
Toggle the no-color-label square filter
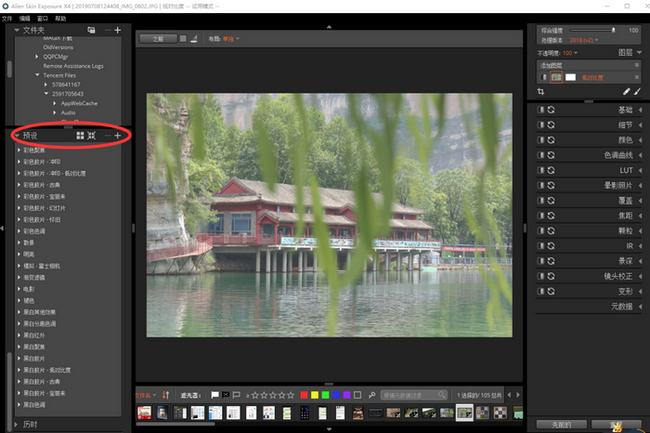357,395
